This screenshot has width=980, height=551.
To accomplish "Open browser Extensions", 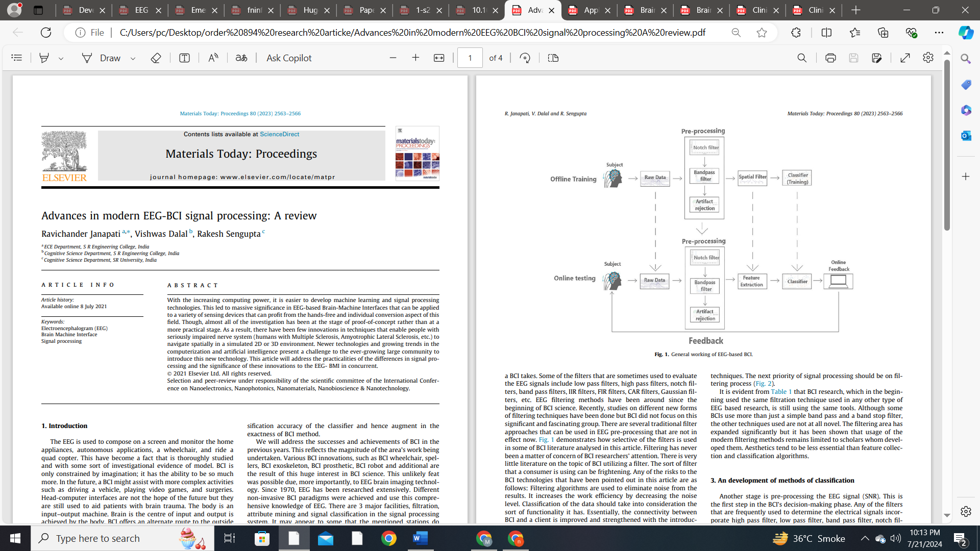I will [796, 33].
